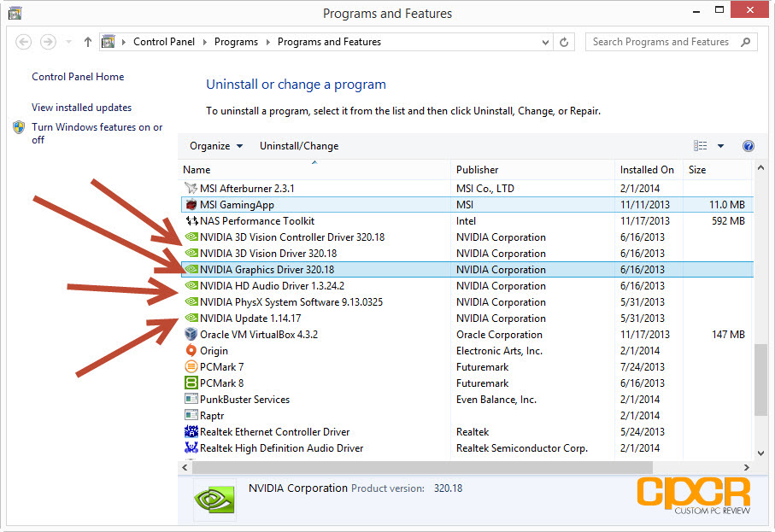The width and height of the screenshot is (775, 532).
Task: Sort by the Publisher column header
Action: coord(533,169)
